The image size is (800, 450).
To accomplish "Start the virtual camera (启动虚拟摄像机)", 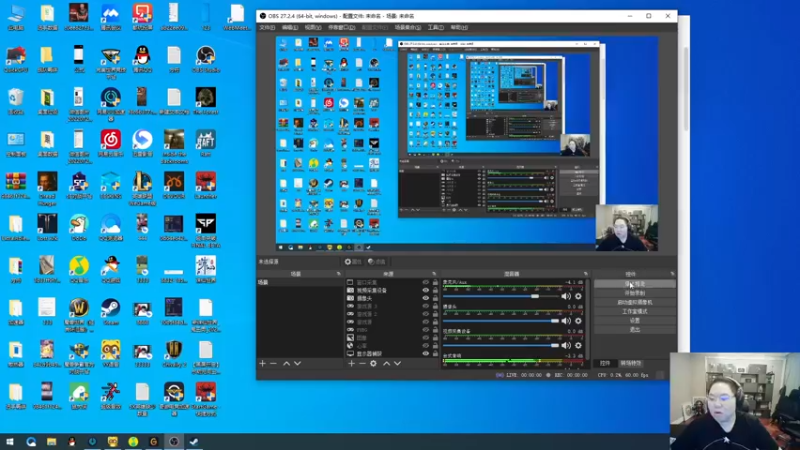I will point(635,302).
